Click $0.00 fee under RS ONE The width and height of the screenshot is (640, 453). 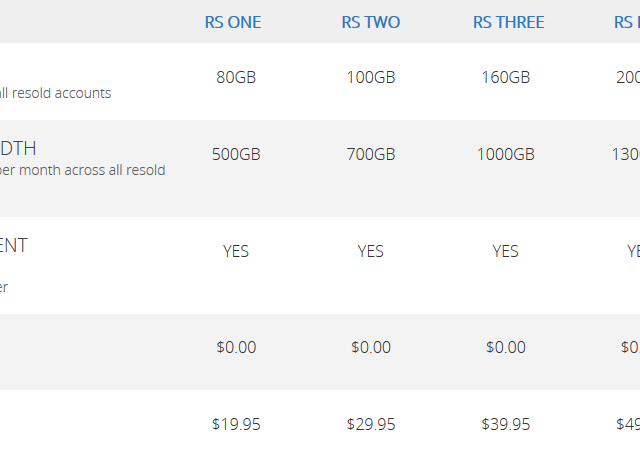click(236, 347)
